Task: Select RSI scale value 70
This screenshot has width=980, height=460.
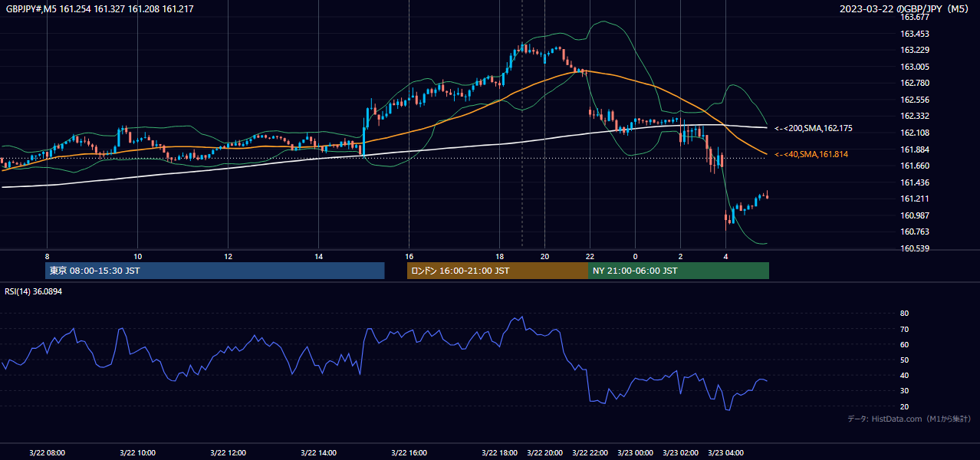Action: tap(904, 329)
